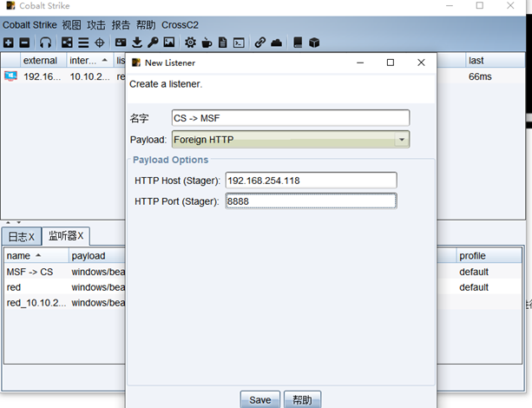The width and height of the screenshot is (532, 408).
Task: Click the 66ms last check-in value
Action: click(x=480, y=76)
